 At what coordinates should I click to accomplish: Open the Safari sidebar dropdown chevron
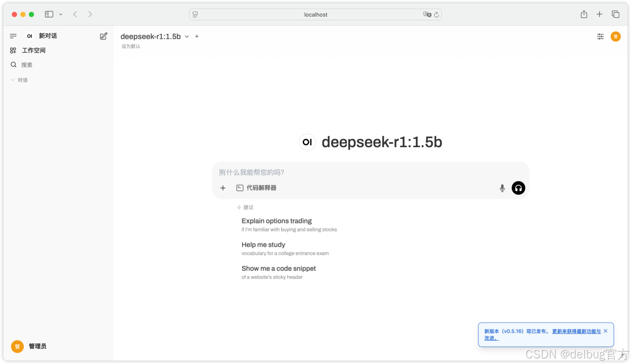(x=61, y=15)
